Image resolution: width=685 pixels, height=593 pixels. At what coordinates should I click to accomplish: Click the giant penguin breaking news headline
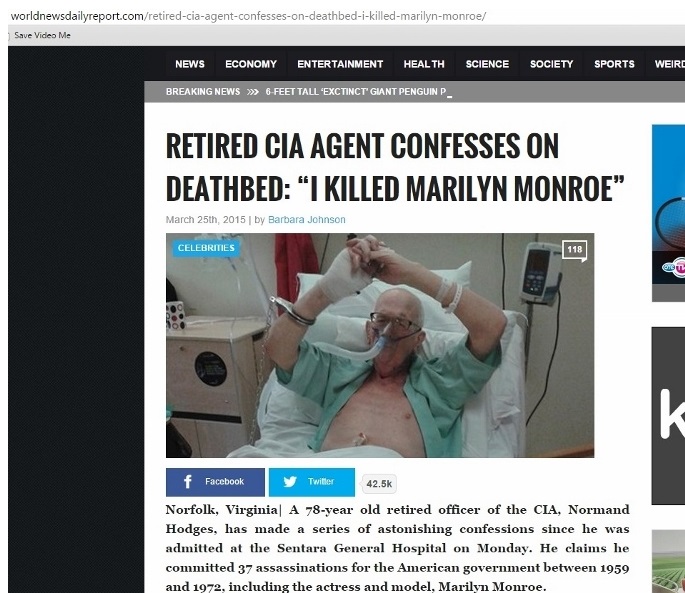point(356,92)
